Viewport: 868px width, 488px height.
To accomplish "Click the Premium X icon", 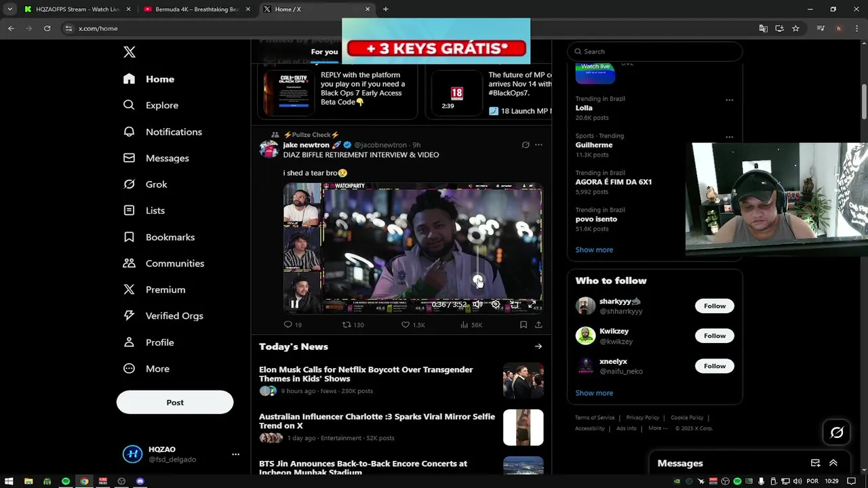I will coord(129,289).
